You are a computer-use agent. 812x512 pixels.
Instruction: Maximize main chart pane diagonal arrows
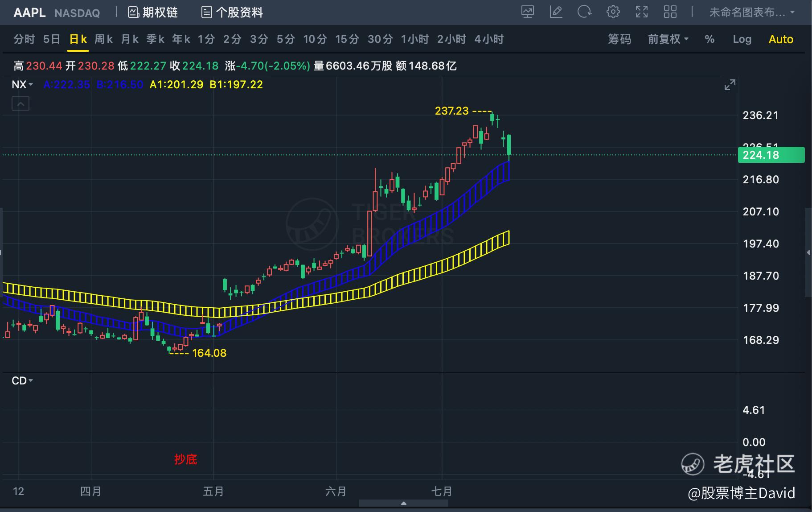[730, 85]
